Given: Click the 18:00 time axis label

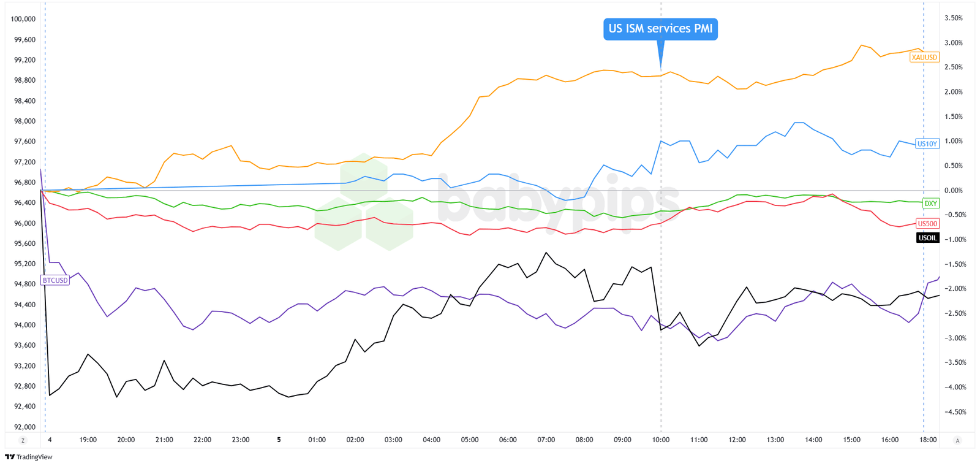Looking at the screenshot, I should click(928, 440).
